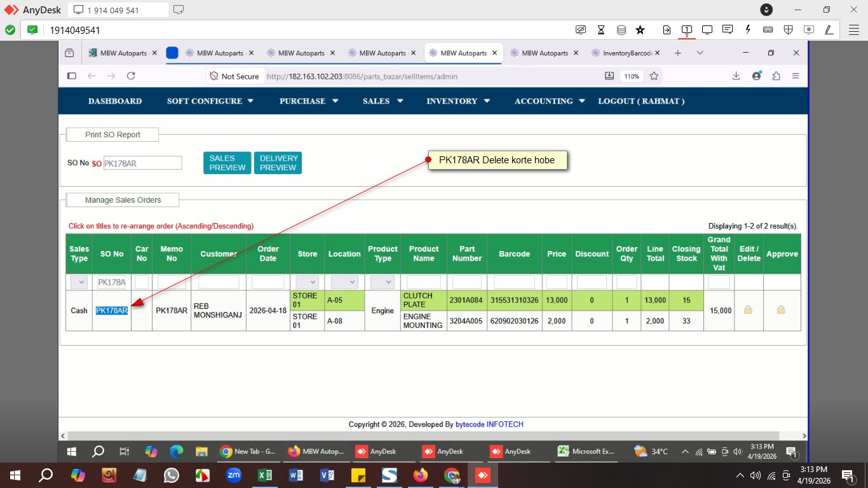This screenshot has height=488, width=868.
Task: Open AnyDesk chat icon in toolbar
Action: tap(728, 30)
